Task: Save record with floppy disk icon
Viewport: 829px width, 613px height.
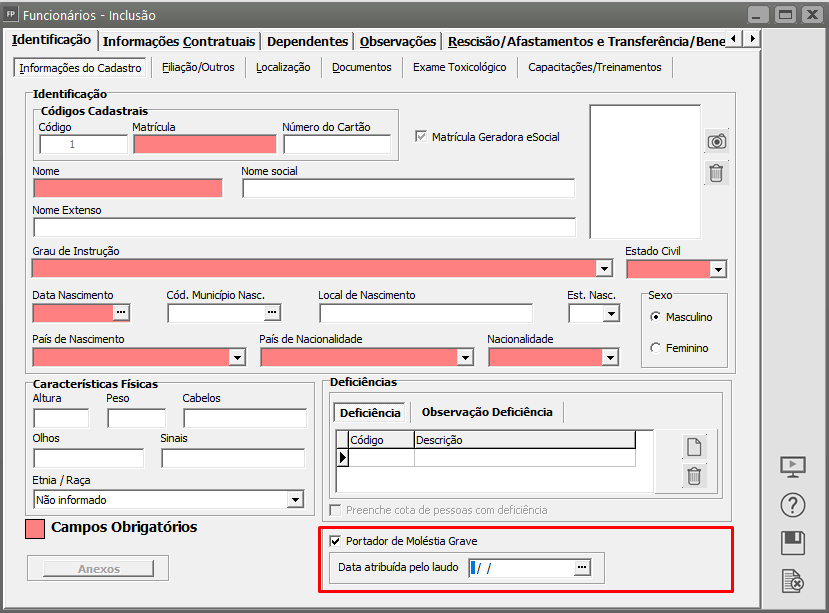Action: tap(792, 543)
